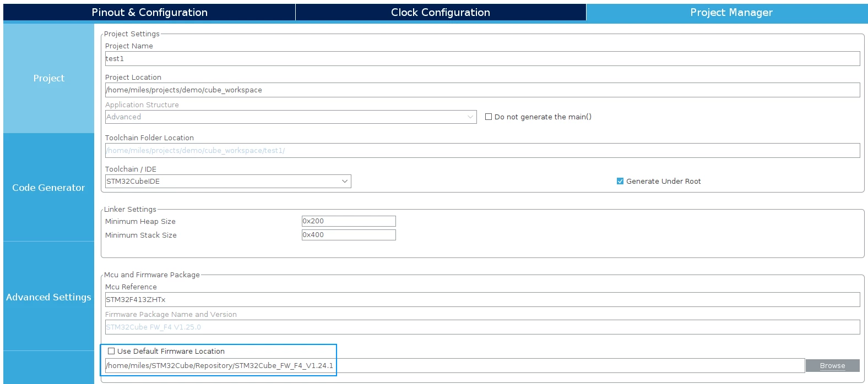Open the Project side section
Screen dimensions: 868x384
pyautogui.click(x=48, y=78)
